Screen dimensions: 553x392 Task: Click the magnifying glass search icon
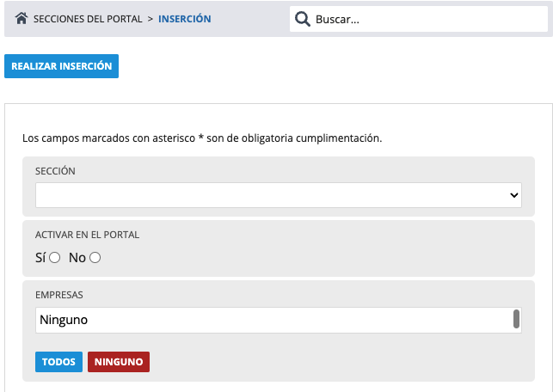tap(302, 19)
